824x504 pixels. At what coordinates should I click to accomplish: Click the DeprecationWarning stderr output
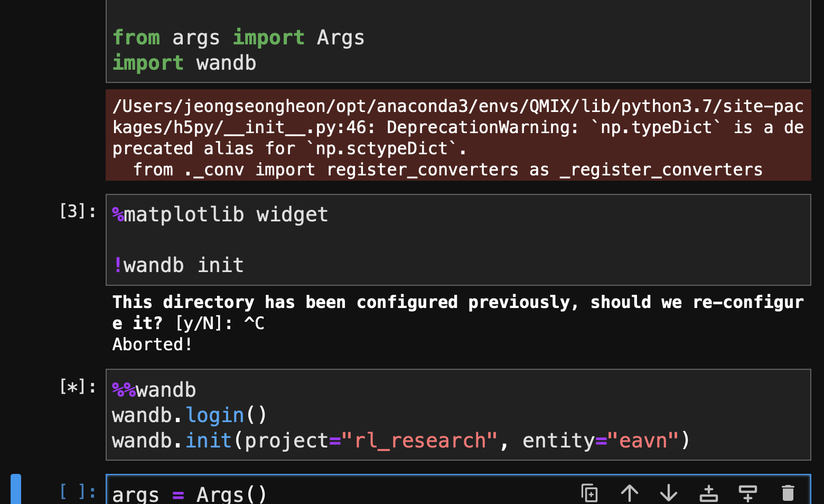[458, 135]
